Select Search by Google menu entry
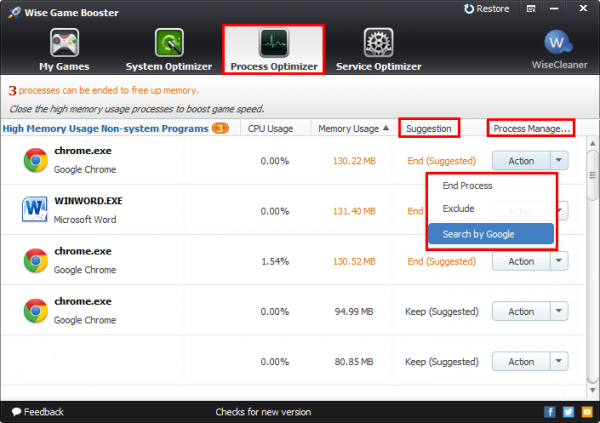600x423 pixels. point(491,234)
